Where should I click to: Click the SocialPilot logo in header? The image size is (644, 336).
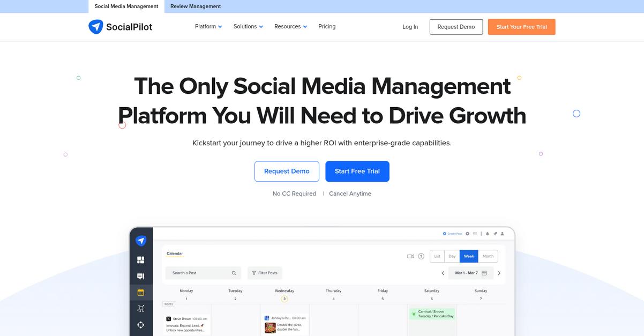coord(120,27)
